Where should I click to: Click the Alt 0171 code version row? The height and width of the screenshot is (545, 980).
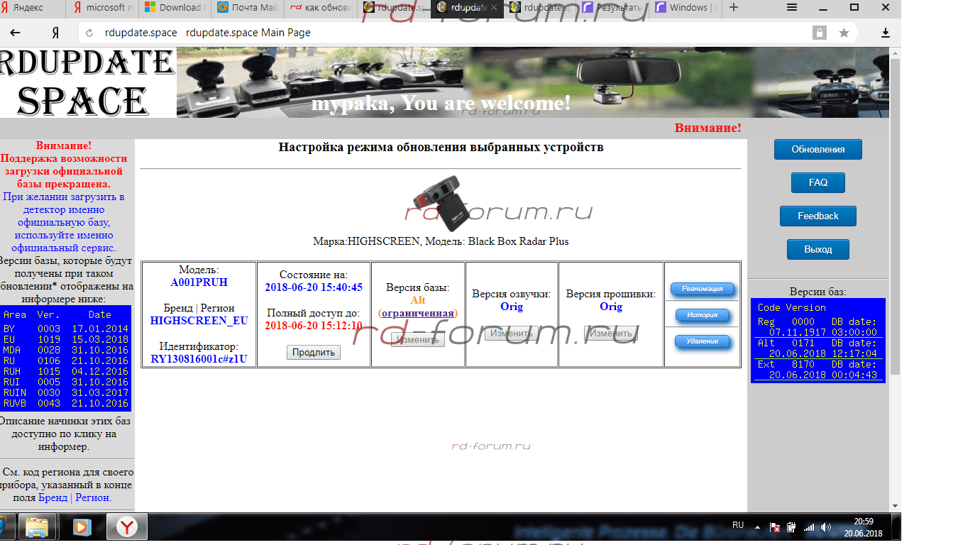(817, 348)
